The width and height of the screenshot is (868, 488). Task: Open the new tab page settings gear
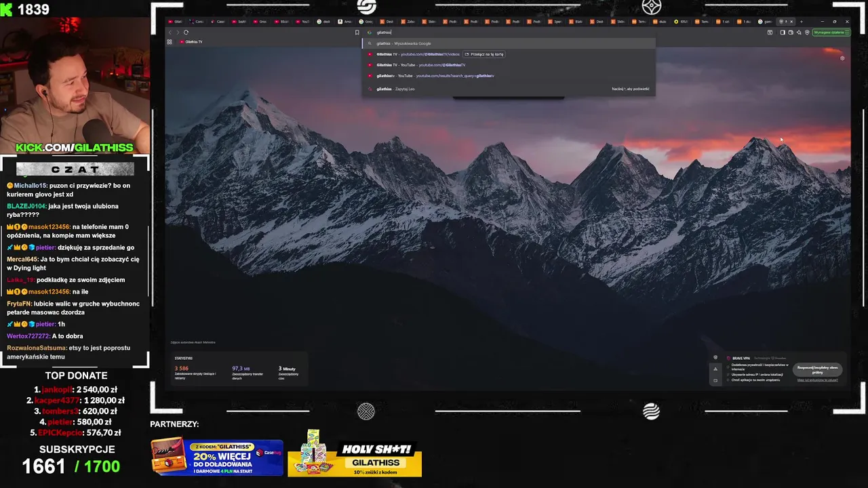pyautogui.click(x=842, y=58)
